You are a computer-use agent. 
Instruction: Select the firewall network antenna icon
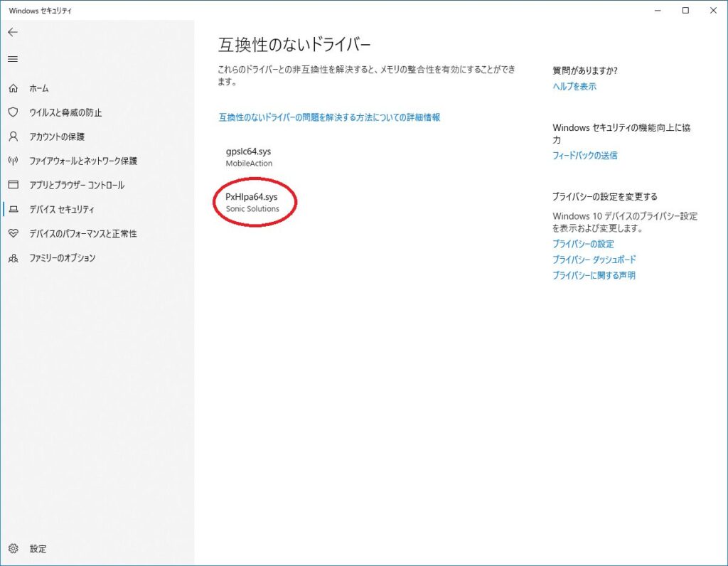[x=14, y=161]
